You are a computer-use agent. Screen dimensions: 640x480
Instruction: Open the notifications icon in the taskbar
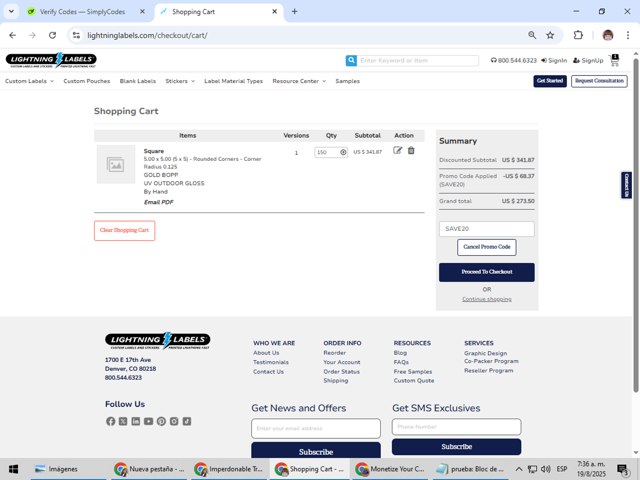[x=623, y=469]
